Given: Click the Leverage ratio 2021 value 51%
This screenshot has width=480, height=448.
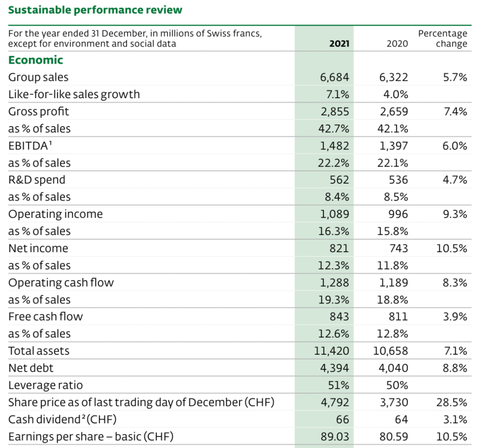Looking at the screenshot, I should pos(339,385).
